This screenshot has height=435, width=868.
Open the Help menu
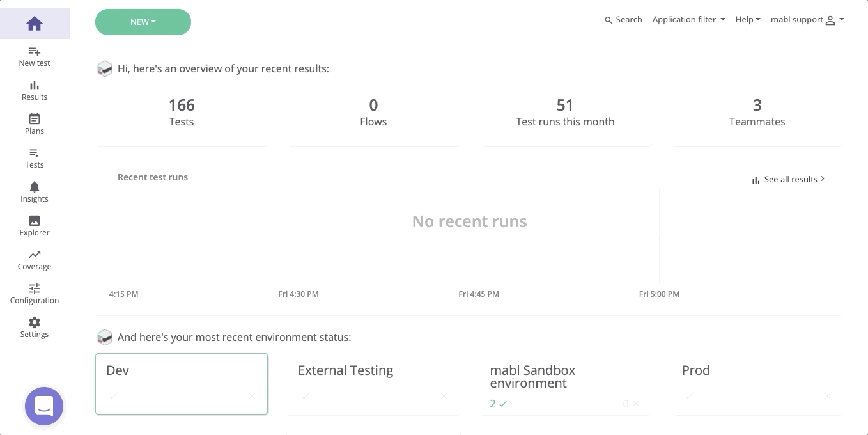(x=748, y=20)
